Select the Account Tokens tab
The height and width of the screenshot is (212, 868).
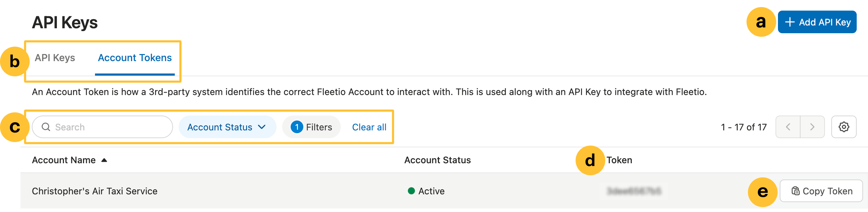point(135,57)
